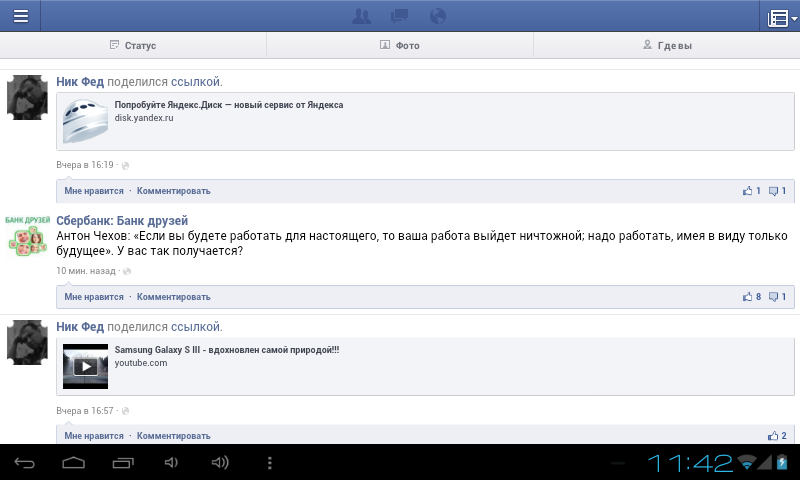Comment on the Яндекс.Диск post
Screen dimensions: 800x480
pyautogui.click(x=174, y=190)
